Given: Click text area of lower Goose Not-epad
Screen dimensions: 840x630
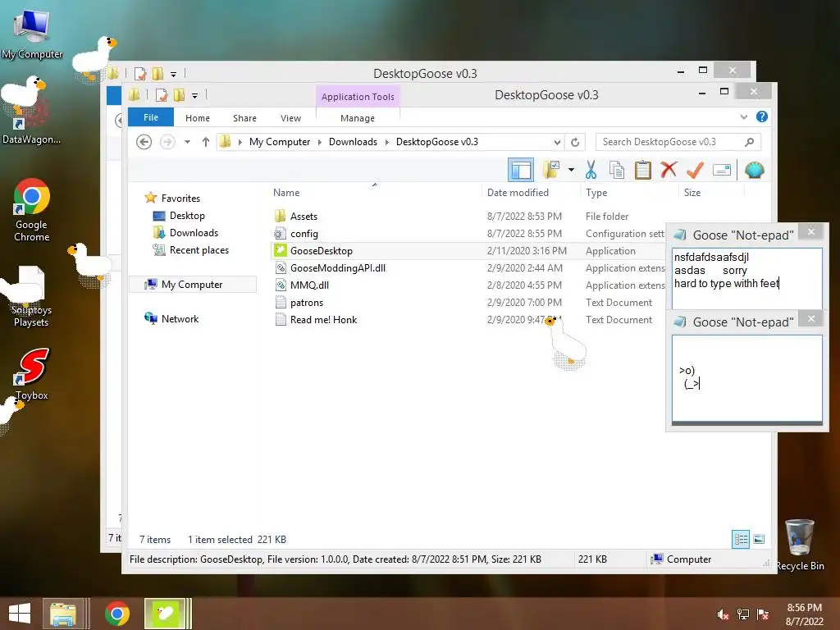Looking at the screenshot, I should [746, 378].
